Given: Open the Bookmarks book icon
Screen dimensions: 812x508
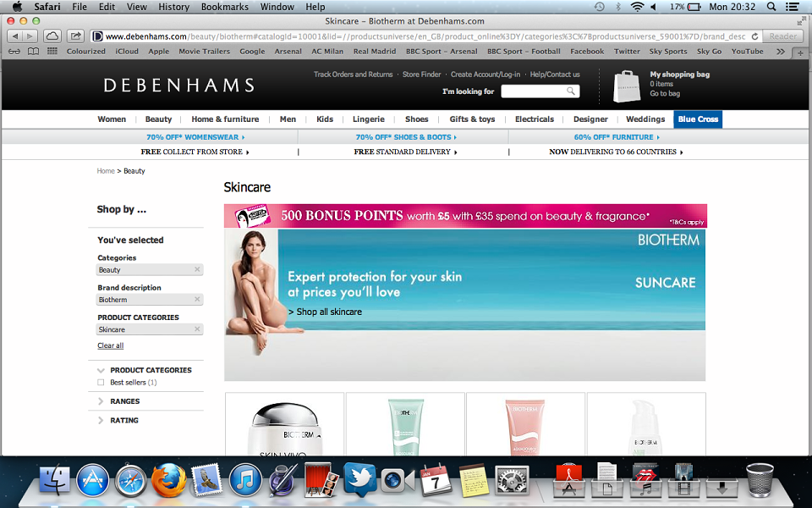Looking at the screenshot, I should click(x=33, y=52).
